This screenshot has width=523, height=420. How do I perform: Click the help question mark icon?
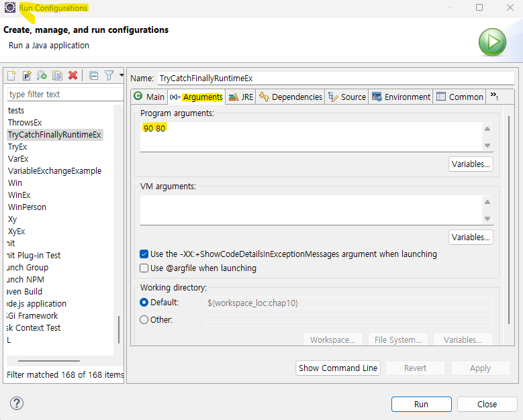(17, 403)
